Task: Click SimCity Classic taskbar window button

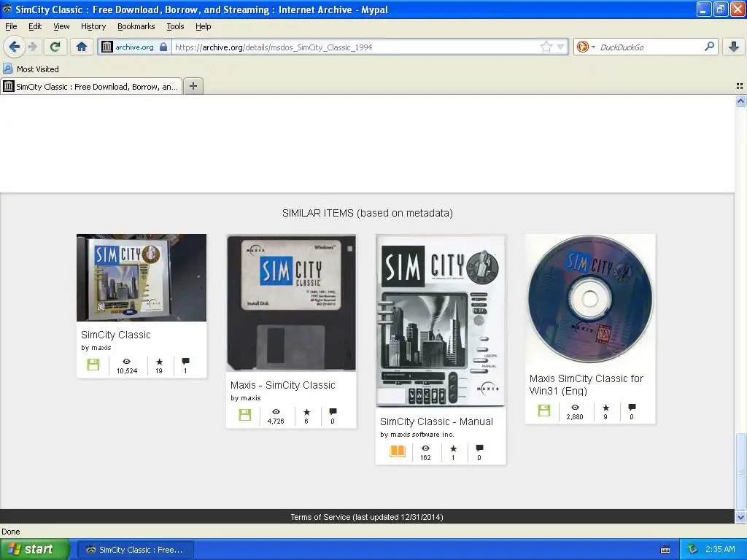Action: [x=135, y=550]
